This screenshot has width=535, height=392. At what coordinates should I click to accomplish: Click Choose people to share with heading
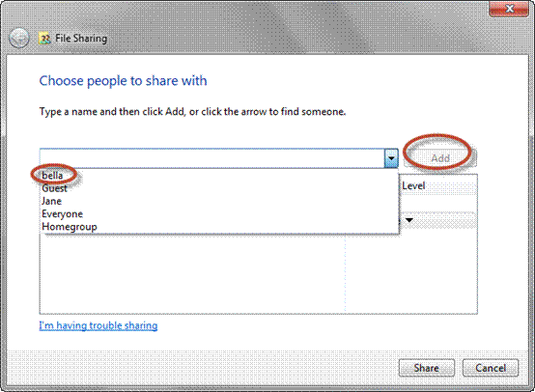[123, 81]
